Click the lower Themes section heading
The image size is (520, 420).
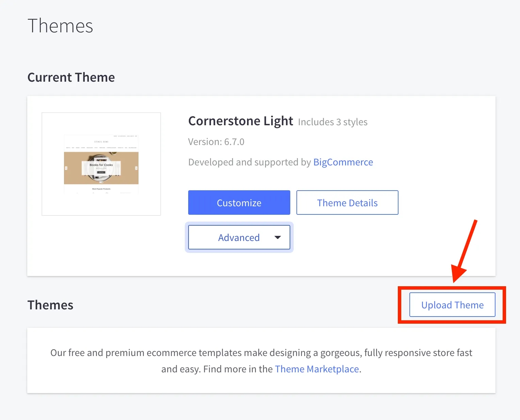pyautogui.click(x=50, y=305)
